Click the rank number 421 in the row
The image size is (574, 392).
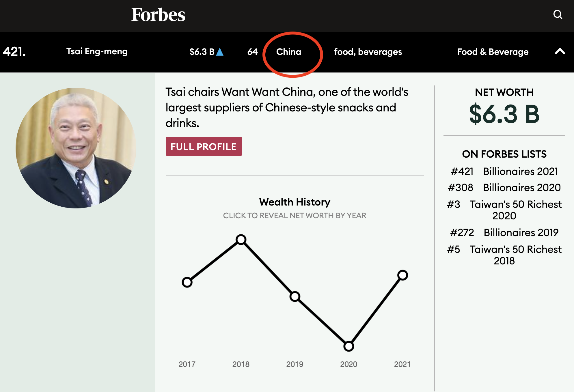coord(14,52)
